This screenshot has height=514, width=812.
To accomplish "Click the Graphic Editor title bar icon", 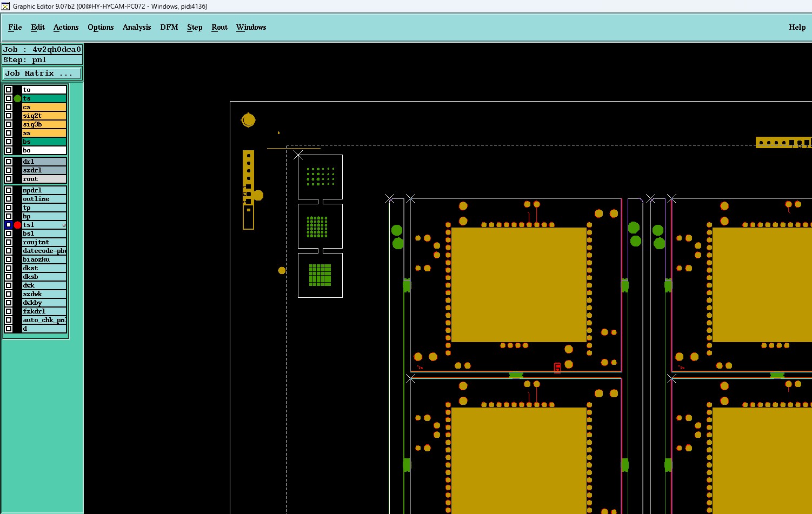I will click(x=5, y=6).
